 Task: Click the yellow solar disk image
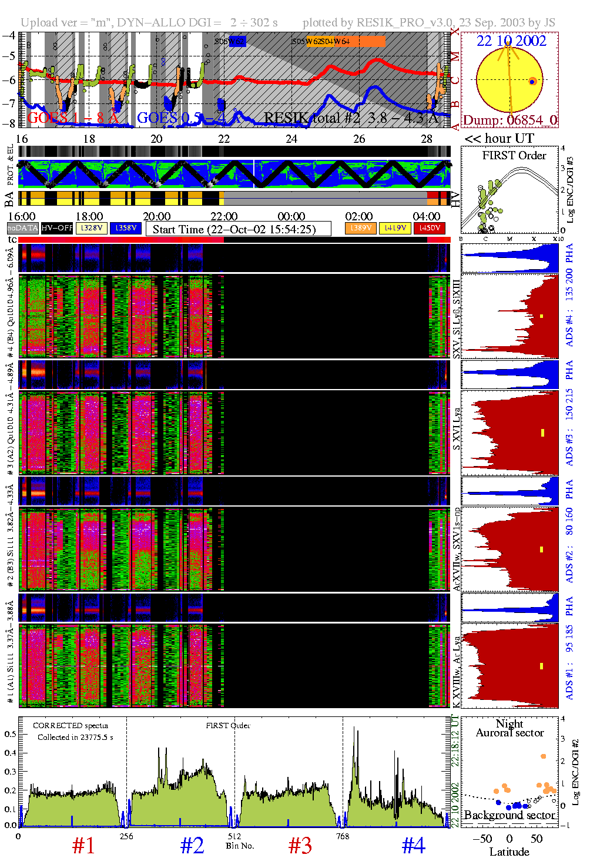(x=509, y=79)
